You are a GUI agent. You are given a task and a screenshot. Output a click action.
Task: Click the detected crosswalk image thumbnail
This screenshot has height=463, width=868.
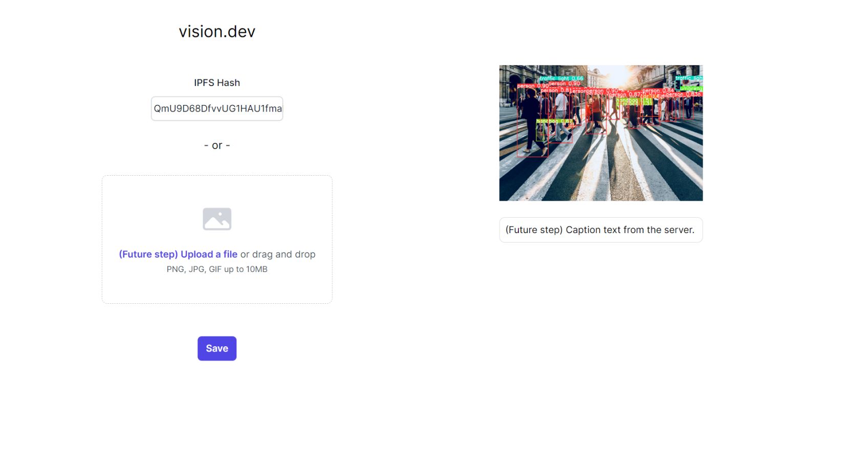pos(601,133)
